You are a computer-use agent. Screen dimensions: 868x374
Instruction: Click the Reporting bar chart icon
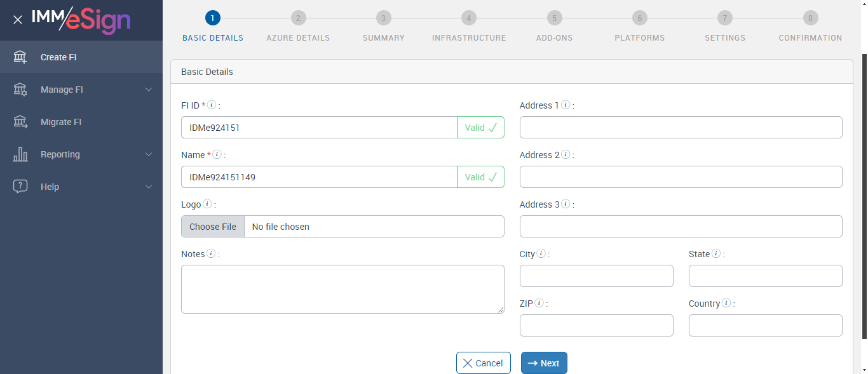pos(20,154)
